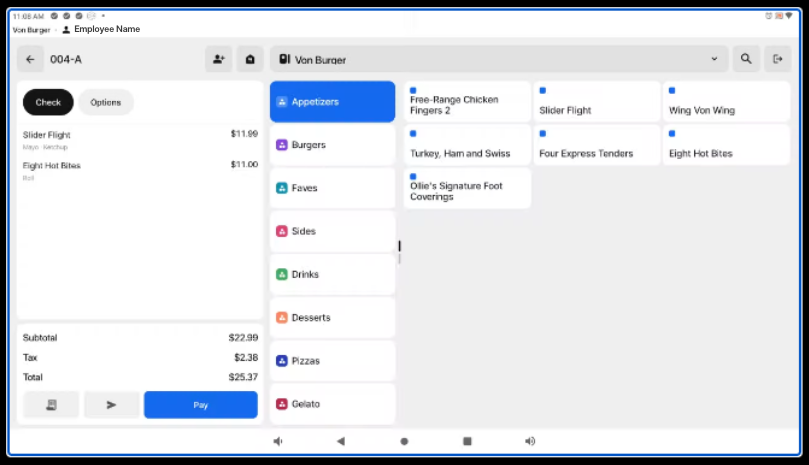
Task: Click the bag icon beside add guest
Action: (249, 60)
